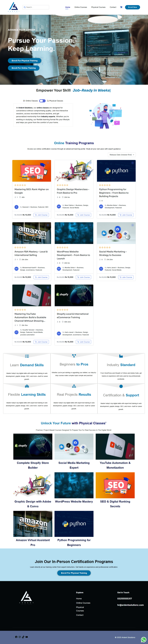This screenshot has height=644, width=148.
Task: Open the YouTube icon in footer
Action: [x=27, y=637]
